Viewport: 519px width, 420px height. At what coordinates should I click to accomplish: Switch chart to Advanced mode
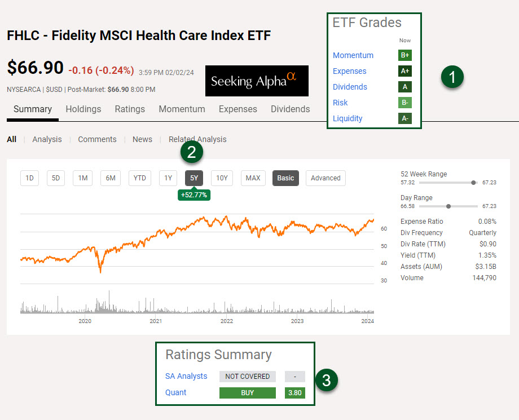click(x=326, y=178)
